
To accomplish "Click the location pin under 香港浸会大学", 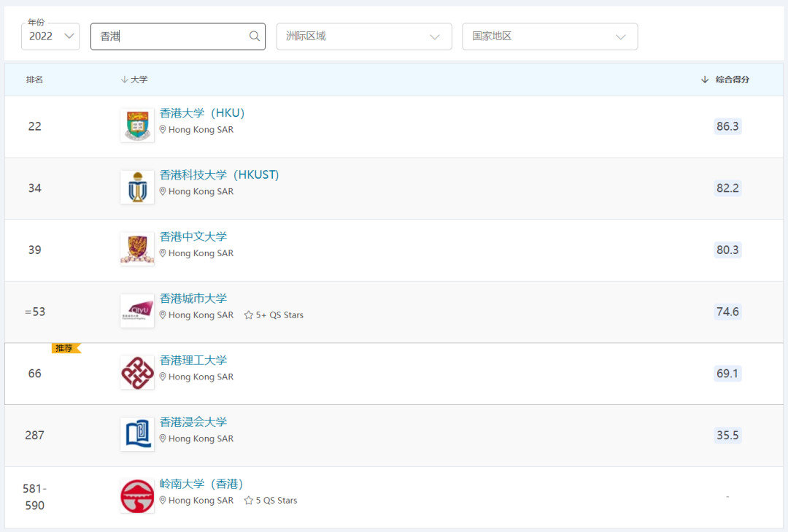I will click(162, 439).
